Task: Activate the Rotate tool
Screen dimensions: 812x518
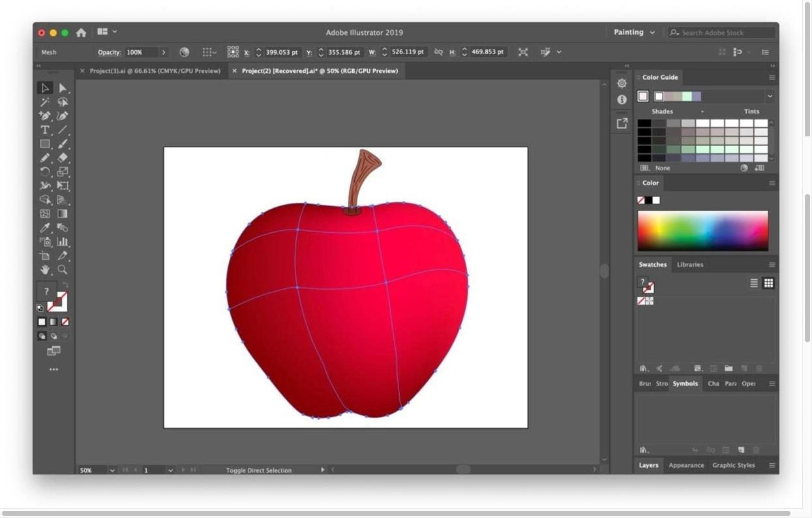Action: (45, 172)
